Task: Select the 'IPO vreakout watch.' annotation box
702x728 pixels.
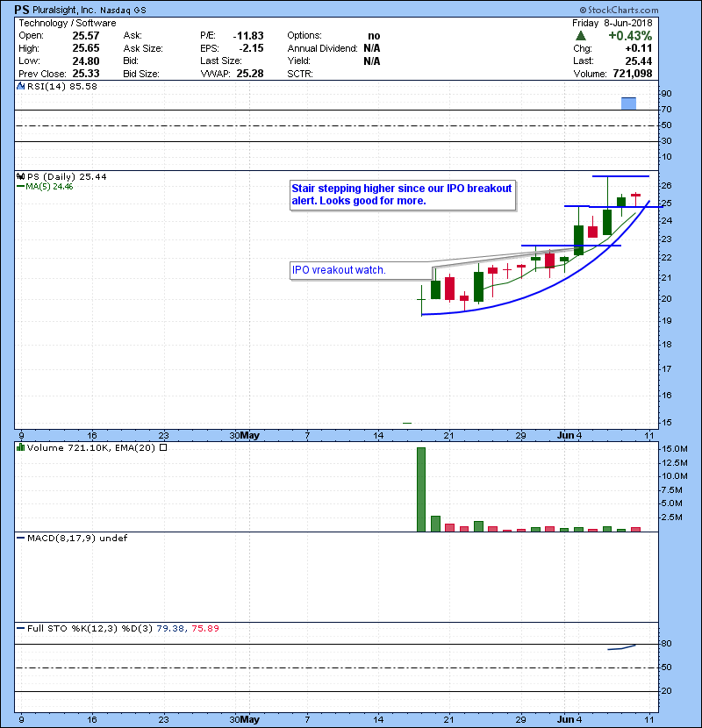Action: [x=361, y=271]
